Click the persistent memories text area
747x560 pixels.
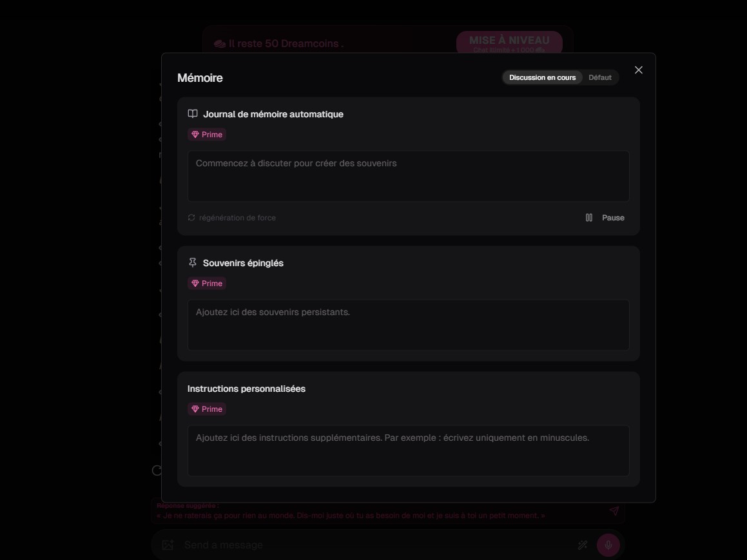(x=409, y=325)
